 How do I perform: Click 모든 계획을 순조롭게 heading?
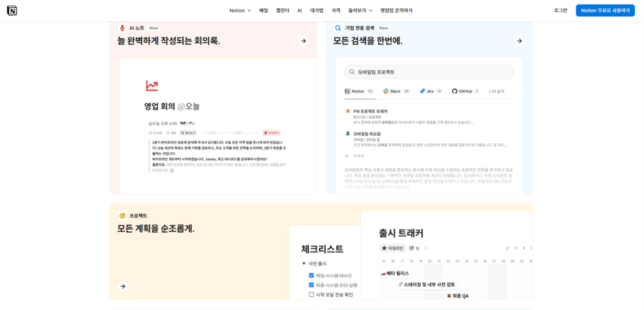coord(156,229)
